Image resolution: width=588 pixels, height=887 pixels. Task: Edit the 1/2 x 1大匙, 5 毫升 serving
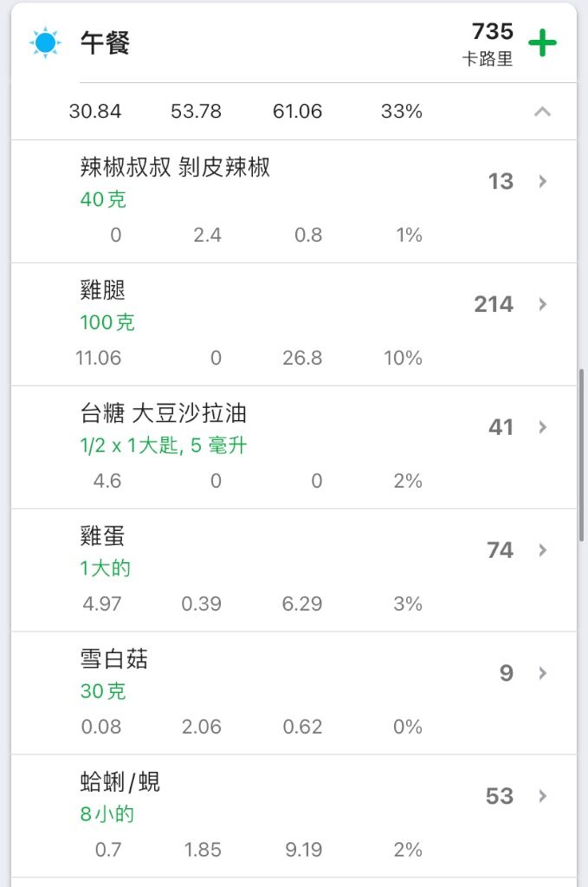[x=164, y=445]
